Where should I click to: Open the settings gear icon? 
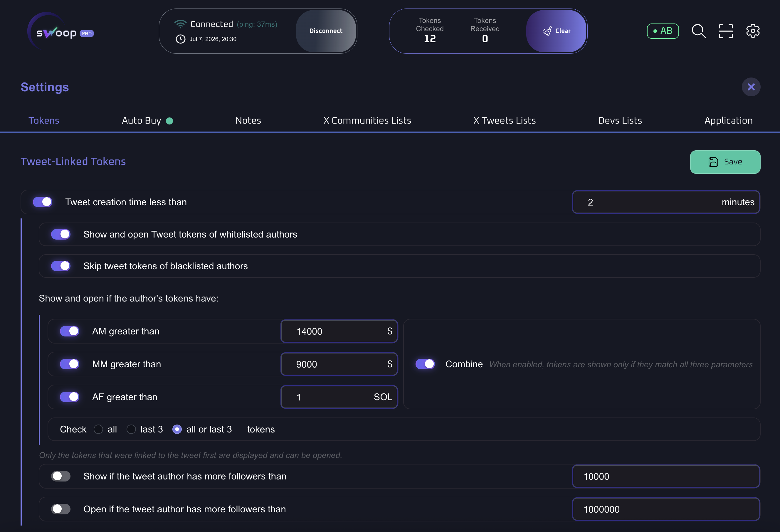[753, 31]
